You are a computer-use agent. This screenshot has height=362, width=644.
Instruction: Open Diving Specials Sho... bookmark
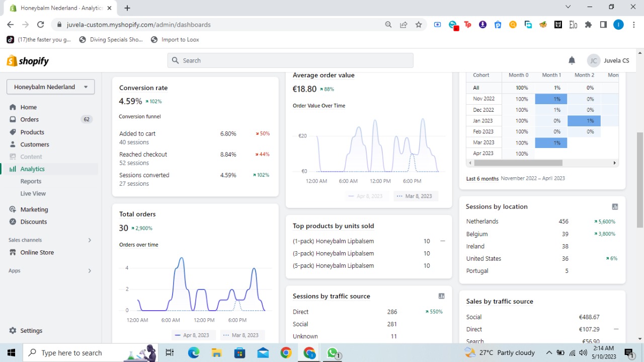click(x=111, y=39)
